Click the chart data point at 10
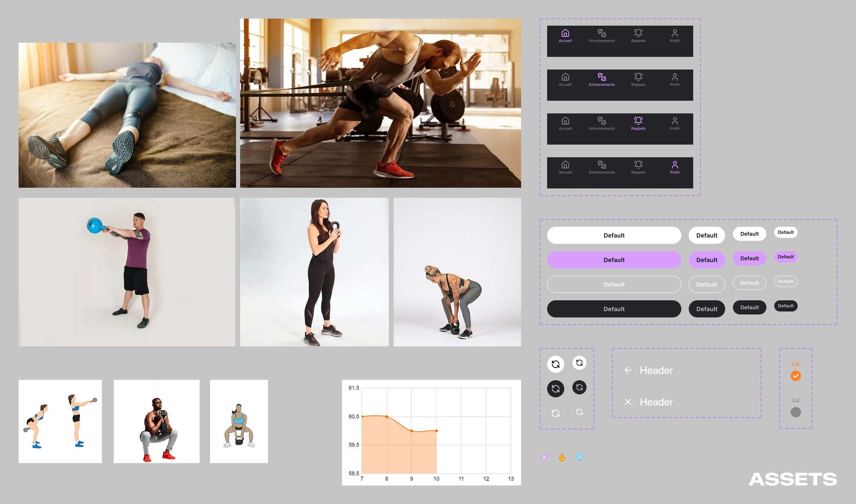Image resolution: width=856 pixels, height=504 pixels. pyautogui.click(x=436, y=431)
